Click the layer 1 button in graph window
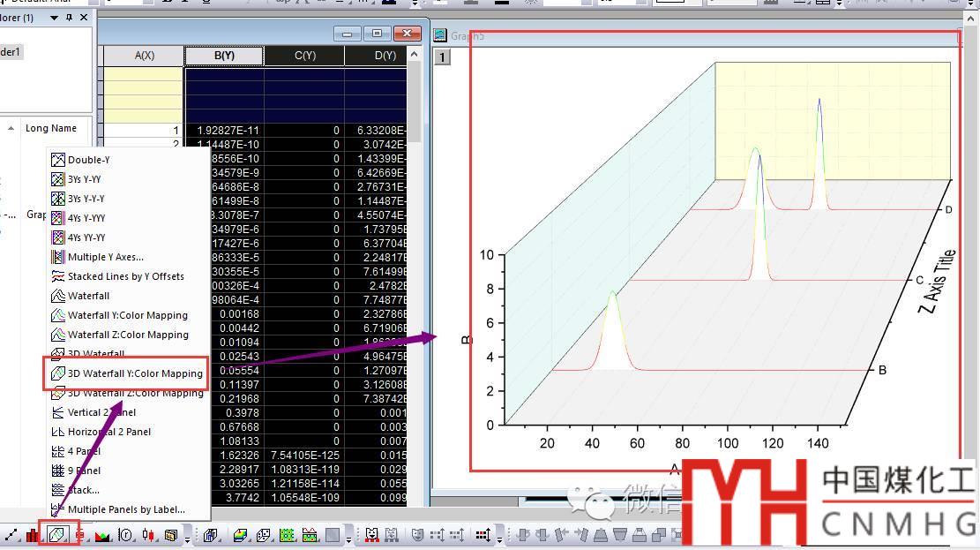980x550 pixels. pyautogui.click(x=443, y=57)
